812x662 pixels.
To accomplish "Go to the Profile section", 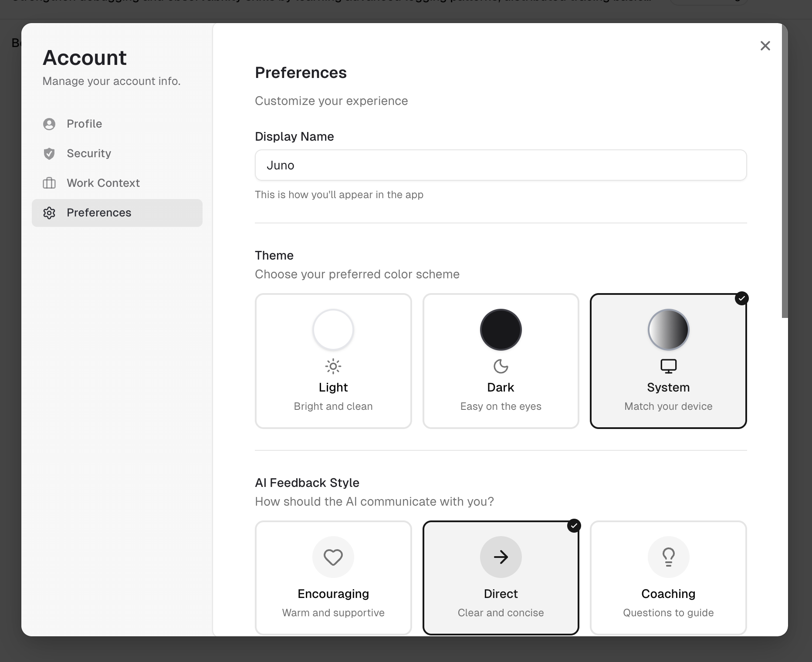I will click(84, 124).
